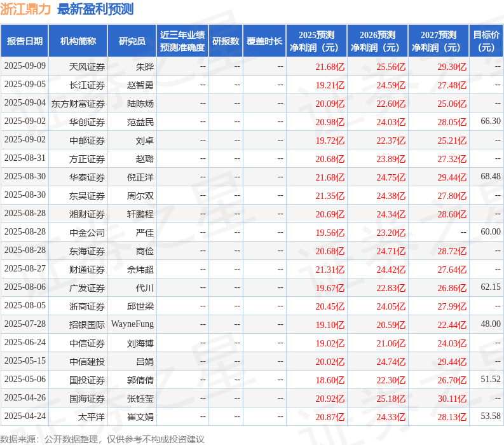The height and width of the screenshot is (445, 504).
Task: Click the 报告日期 column header
Action: [25, 41]
